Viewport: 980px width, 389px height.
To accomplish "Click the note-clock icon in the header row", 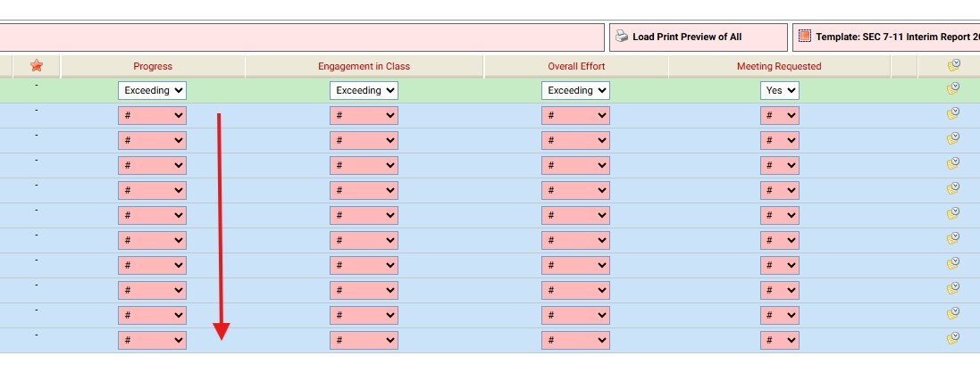I will 953,66.
